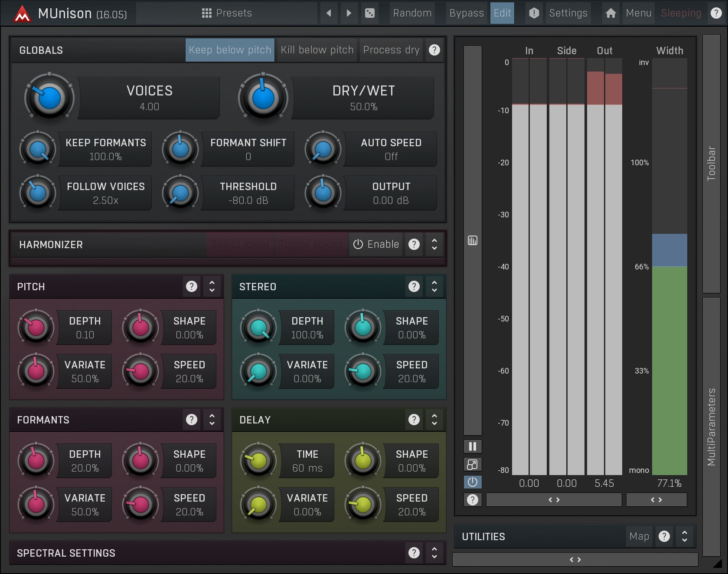Open Harmonizer help icon

414,244
